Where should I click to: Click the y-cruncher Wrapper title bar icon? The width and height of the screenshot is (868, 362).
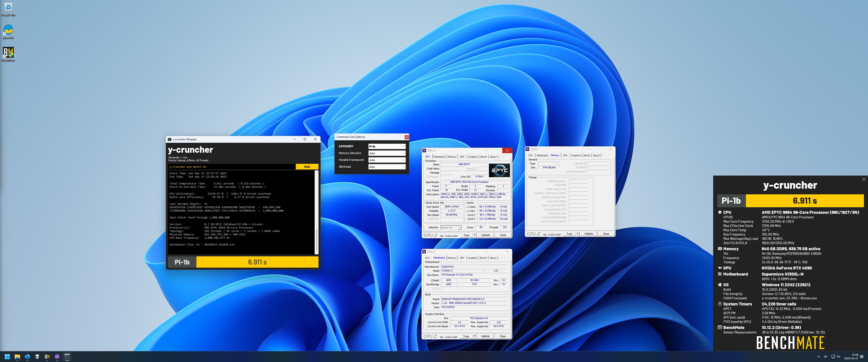(x=170, y=139)
